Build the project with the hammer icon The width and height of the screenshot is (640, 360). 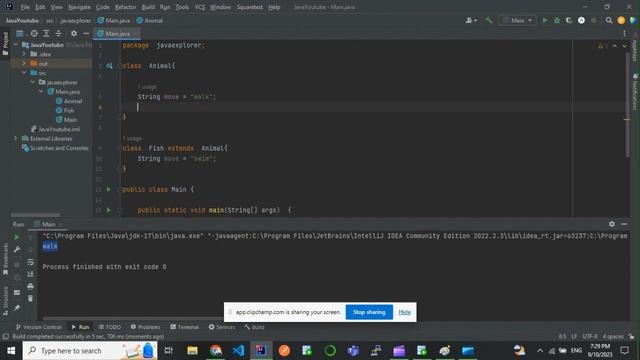[489, 20]
